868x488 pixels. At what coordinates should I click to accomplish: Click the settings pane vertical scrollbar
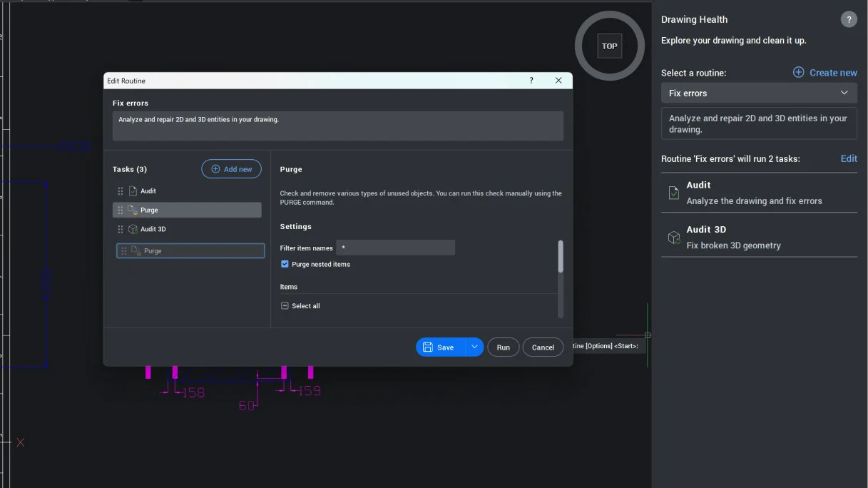click(x=561, y=257)
